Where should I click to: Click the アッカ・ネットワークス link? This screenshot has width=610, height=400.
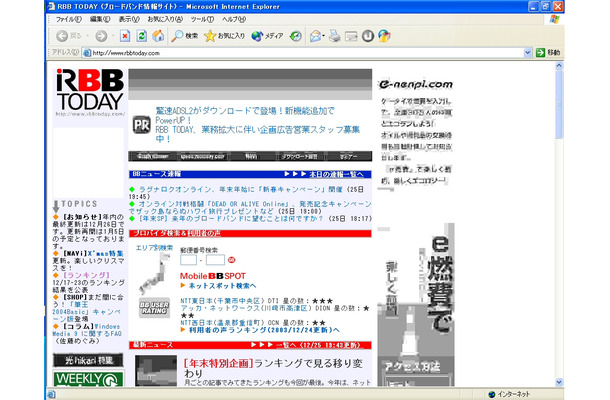246,308
